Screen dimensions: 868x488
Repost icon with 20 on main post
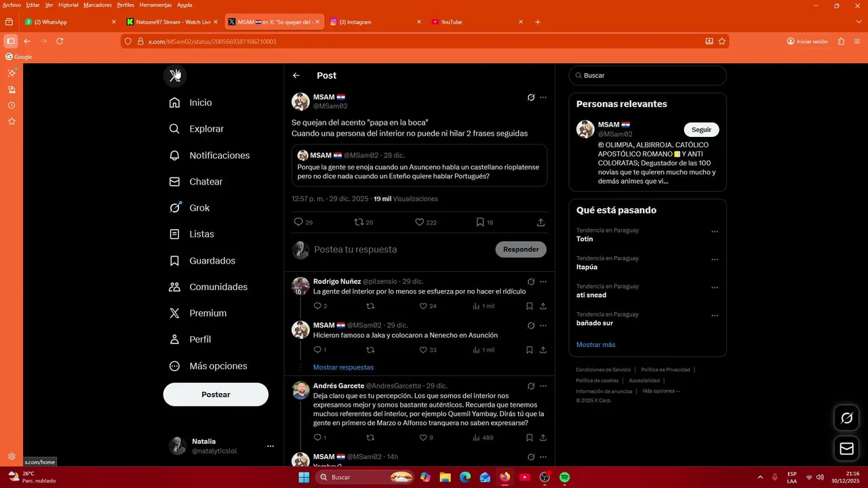tap(359, 222)
